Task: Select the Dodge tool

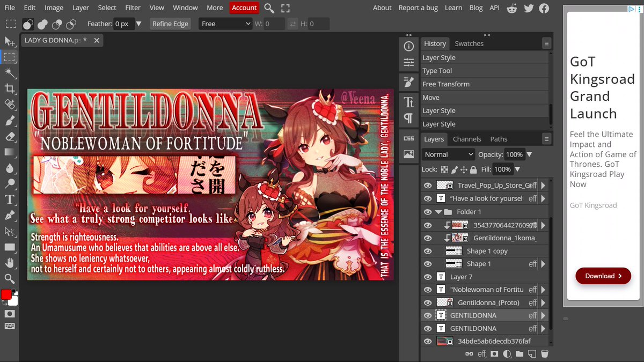Action: pos(10,184)
